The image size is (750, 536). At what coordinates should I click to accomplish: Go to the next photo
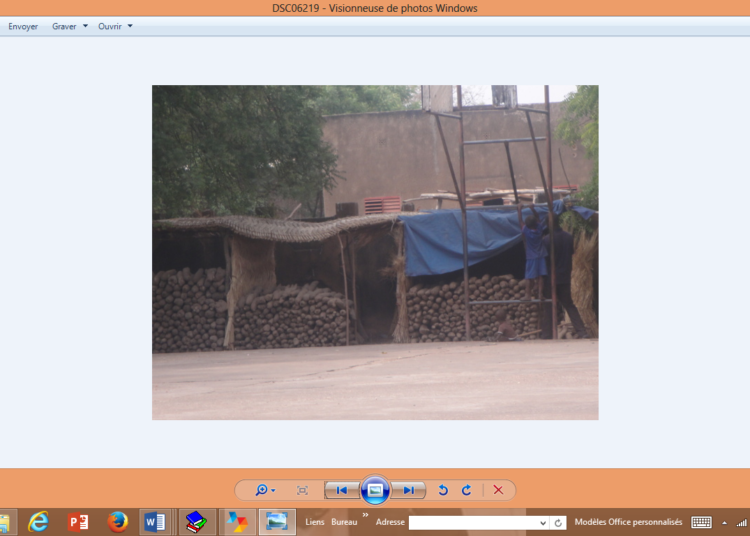[408, 490]
